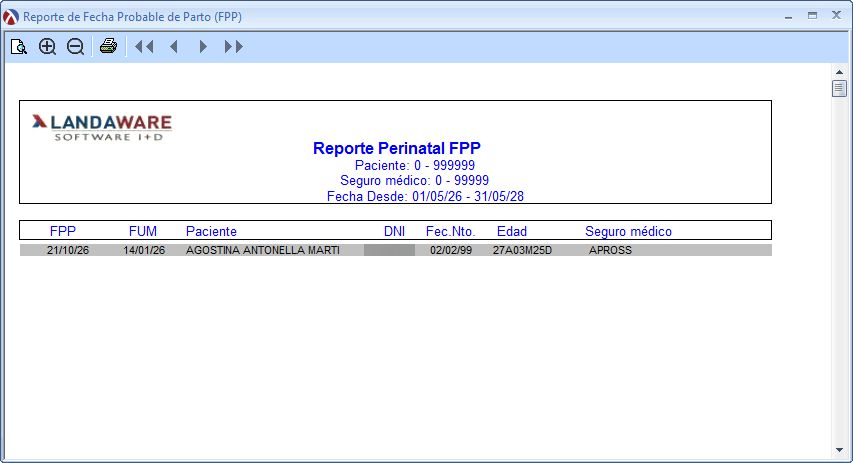The image size is (853, 463).
Task: Click age value 27A03M25D
Action: tap(522, 250)
